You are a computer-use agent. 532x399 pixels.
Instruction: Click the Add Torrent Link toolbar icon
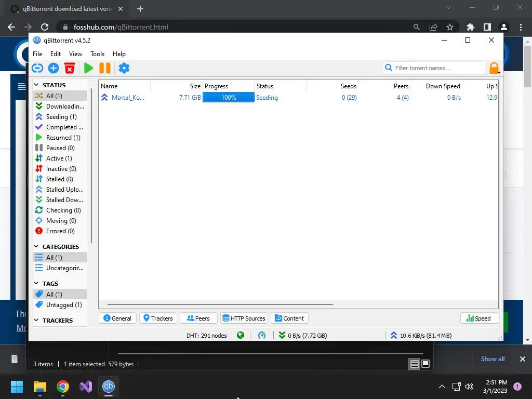(x=37, y=68)
